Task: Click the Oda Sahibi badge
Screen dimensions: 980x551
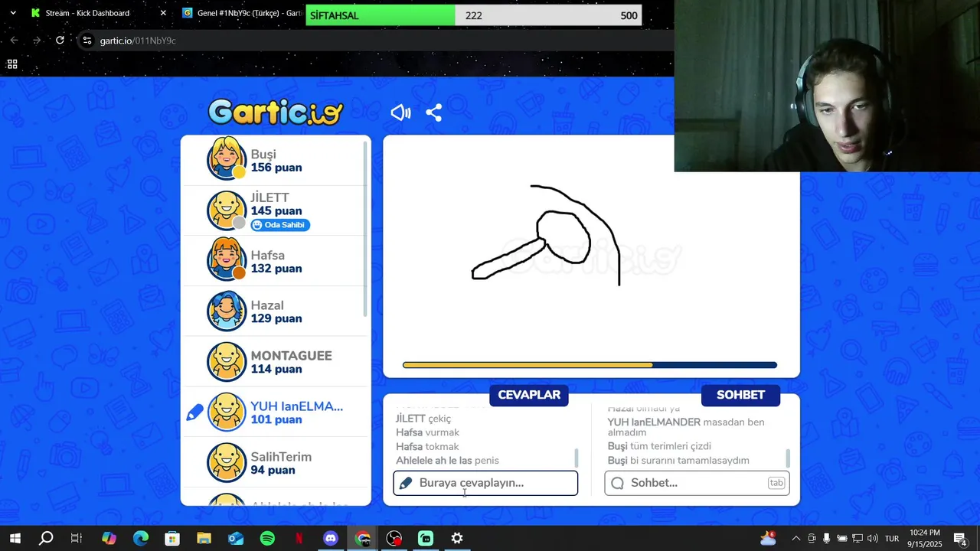Action: coord(280,225)
